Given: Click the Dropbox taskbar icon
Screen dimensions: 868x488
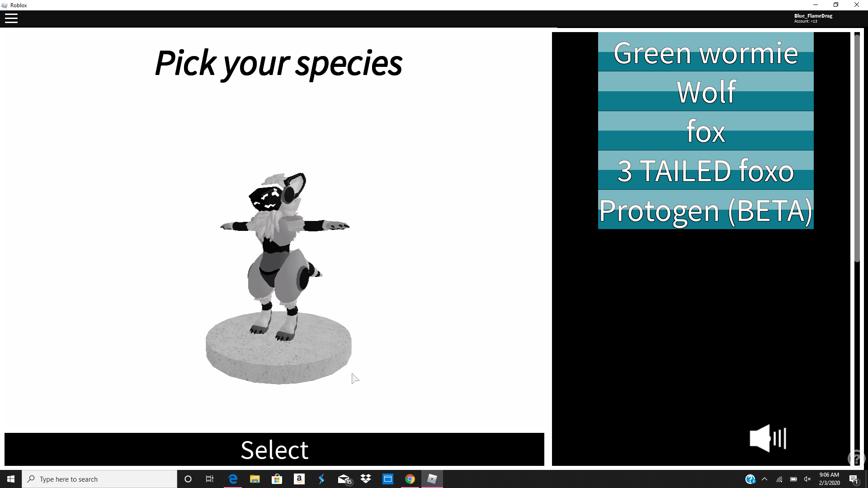Looking at the screenshot, I should pos(366,479).
